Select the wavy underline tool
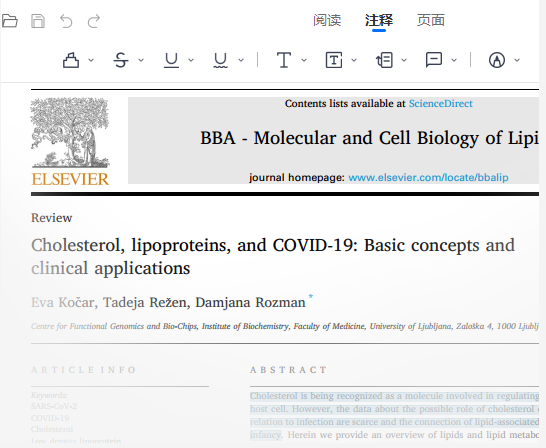Viewport: 546px width, 448px height. pyautogui.click(x=220, y=60)
